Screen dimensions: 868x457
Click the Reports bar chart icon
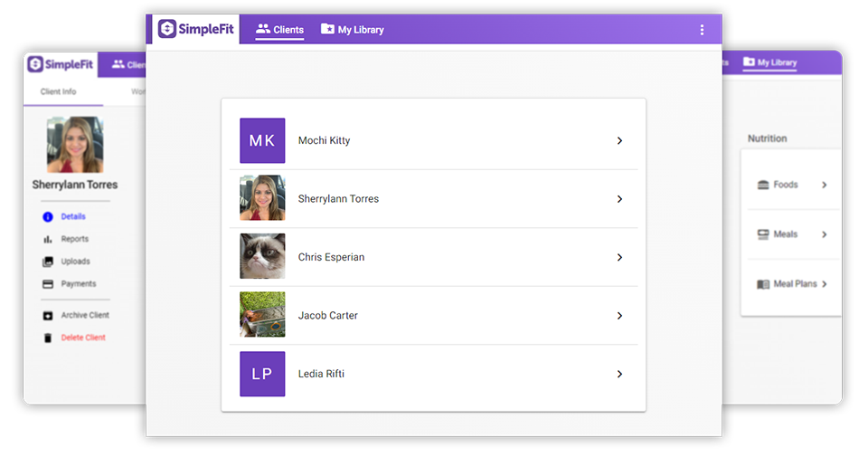click(48, 239)
